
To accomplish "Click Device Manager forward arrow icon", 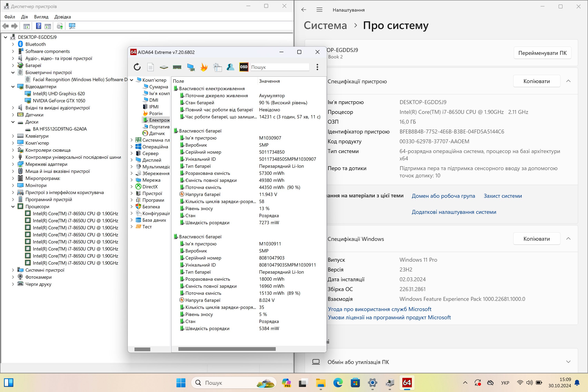I will pos(15,26).
